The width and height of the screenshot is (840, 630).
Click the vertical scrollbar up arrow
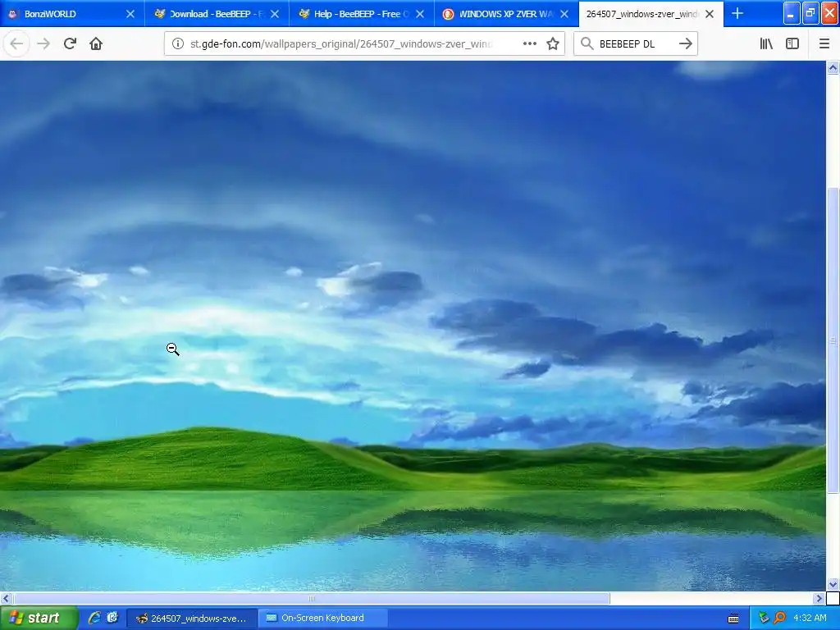(833, 67)
